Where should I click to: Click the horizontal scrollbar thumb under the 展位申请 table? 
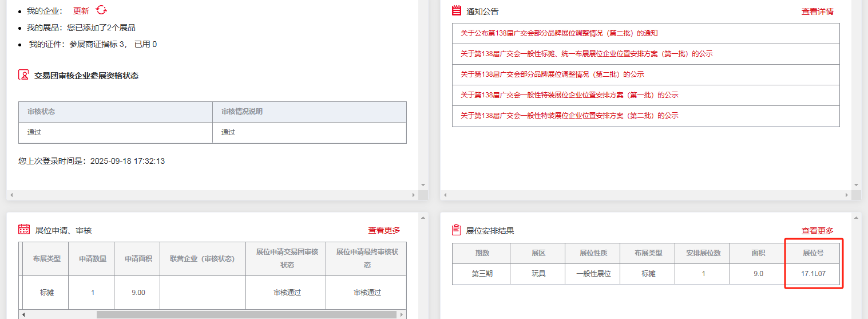(246, 314)
